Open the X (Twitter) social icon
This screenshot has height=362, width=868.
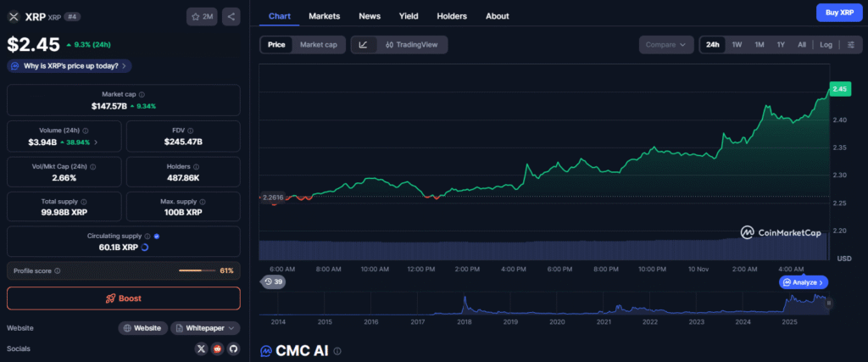coord(202,348)
